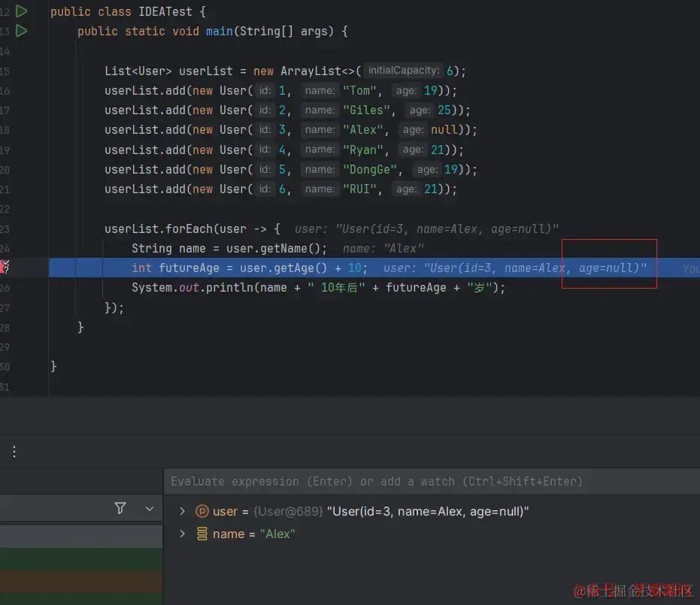Click the futureAge variable declaration
This screenshot has width=700, height=605.
click(189, 268)
